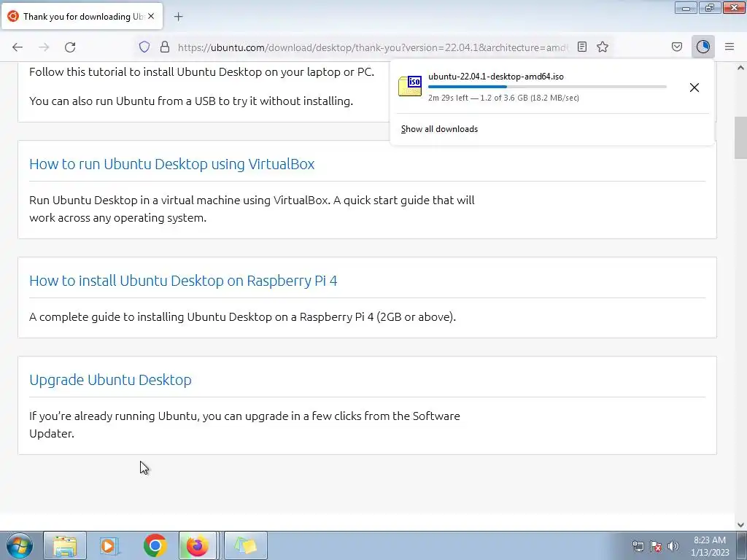
Task: Open How to run Ubuntu Desktop using VirtualBox
Action: coord(172,164)
